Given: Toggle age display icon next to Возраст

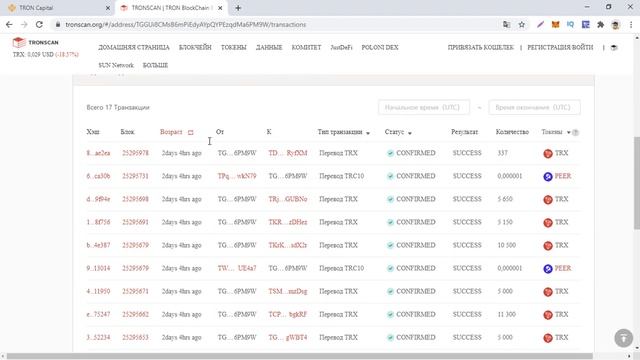Looking at the screenshot, I should pos(190,132).
